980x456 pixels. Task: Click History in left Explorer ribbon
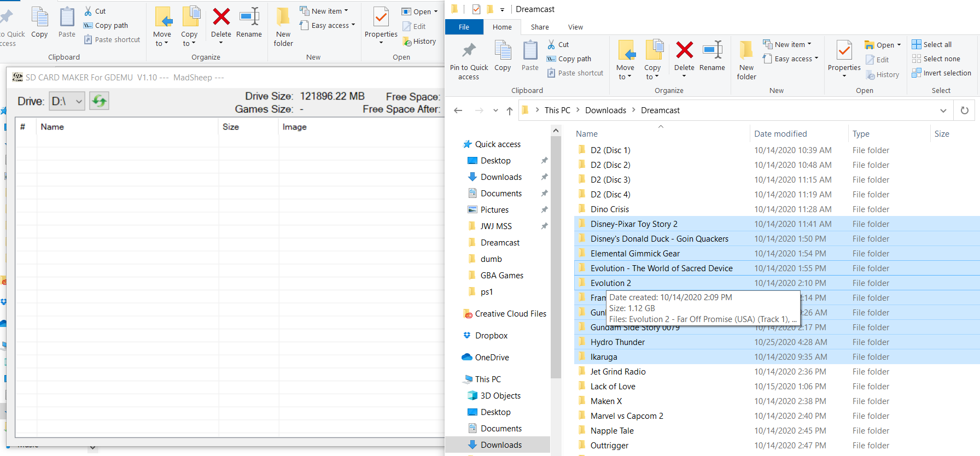(419, 42)
